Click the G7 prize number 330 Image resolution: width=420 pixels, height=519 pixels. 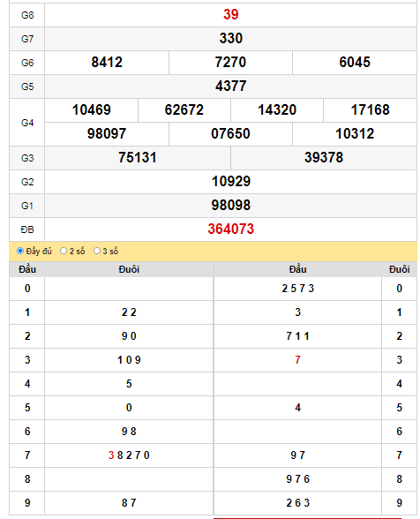[x=230, y=39]
